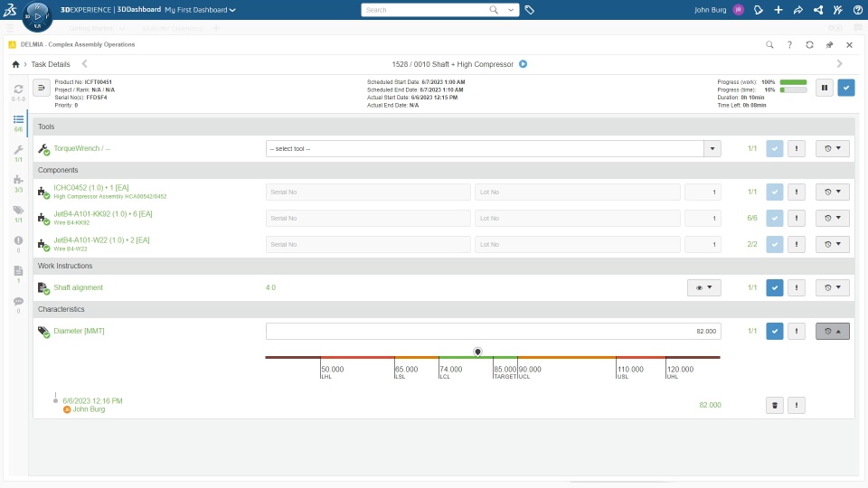Click the Diameter value input field

pyautogui.click(x=494, y=331)
